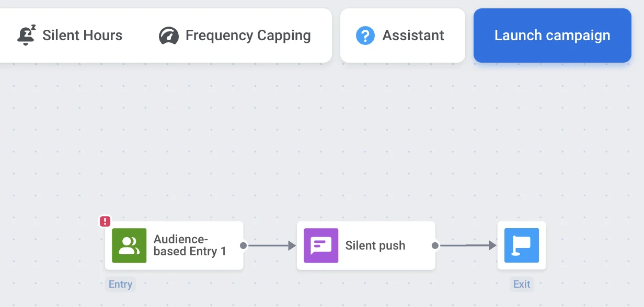The height and width of the screenshot is (307, 644).
Task: Click the Silent Hours bell icon
Action: (x=25, y=34)
